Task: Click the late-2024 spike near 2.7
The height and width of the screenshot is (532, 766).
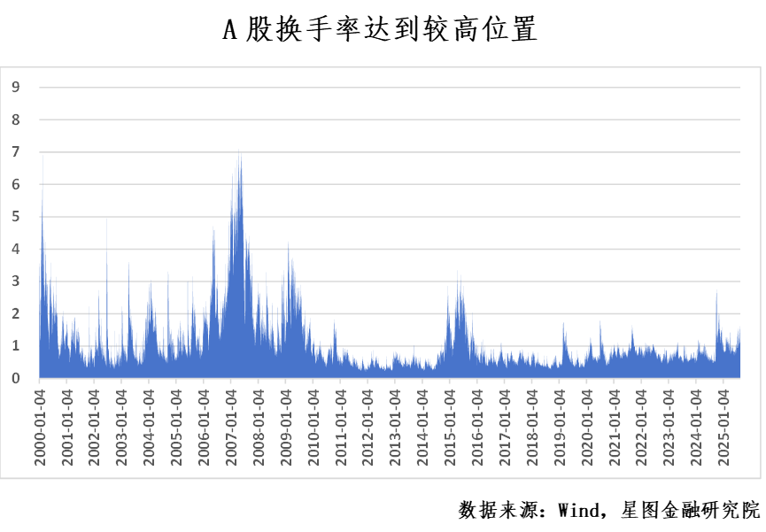Action: tap(716, 292)
